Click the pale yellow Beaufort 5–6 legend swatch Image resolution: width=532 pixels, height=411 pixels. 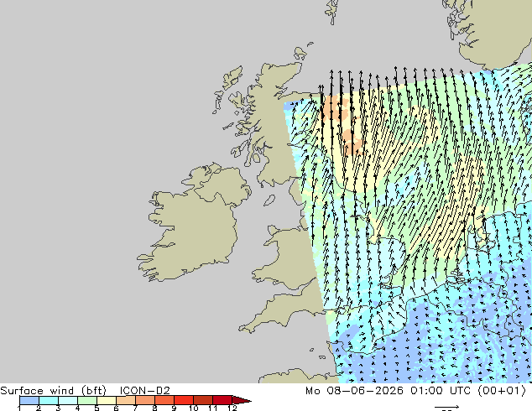pos(107,400)
